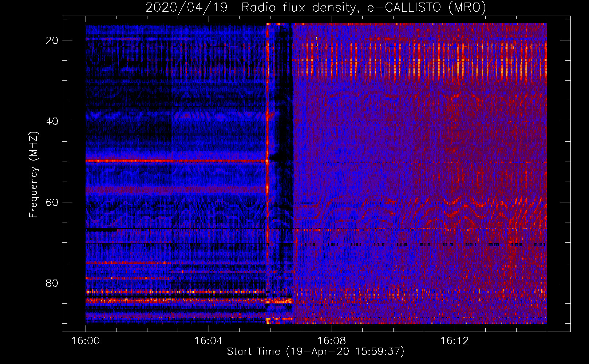589x364 pixels.
Task: Click the '16:00' time tick label
Action: point(86,341)
